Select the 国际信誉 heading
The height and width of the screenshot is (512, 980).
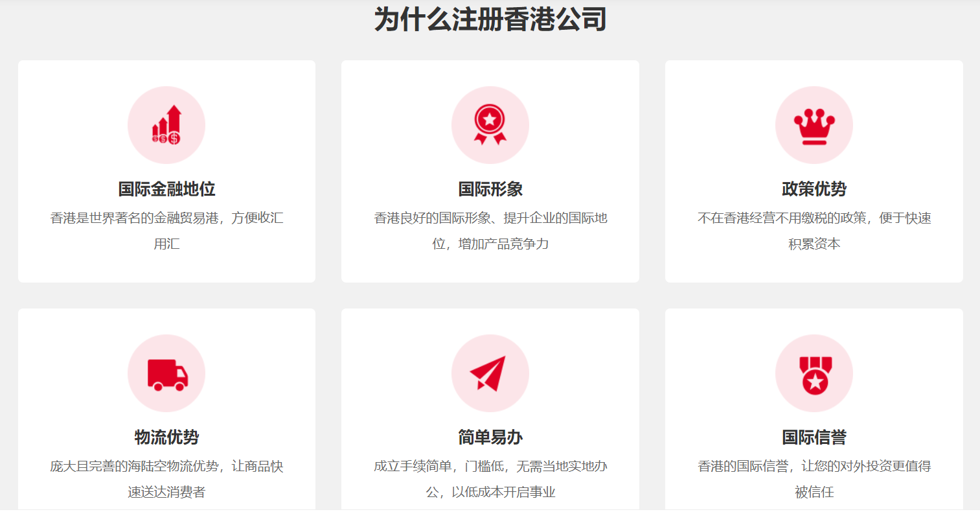click(x=814, y=437)
